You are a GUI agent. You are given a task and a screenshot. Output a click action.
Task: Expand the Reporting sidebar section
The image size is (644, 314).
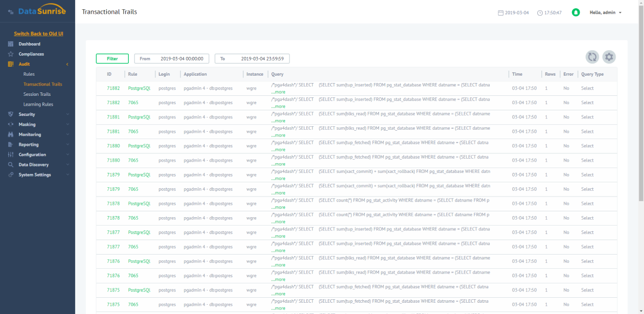(29, 144)
